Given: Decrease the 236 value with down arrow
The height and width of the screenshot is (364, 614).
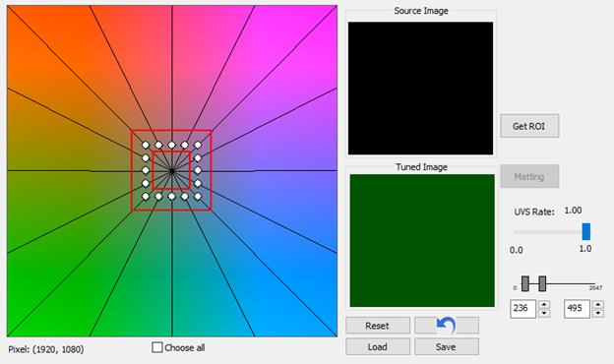Looking at the screenshot, I should pyautogui.click(x=544, y=313).
